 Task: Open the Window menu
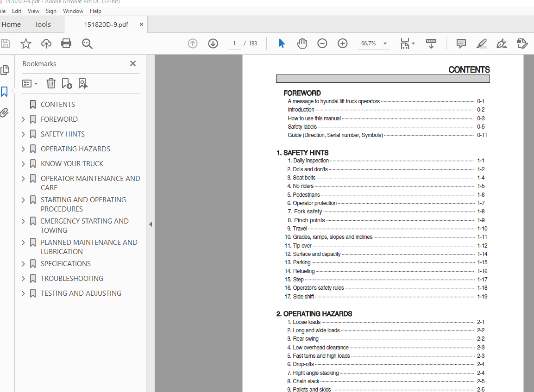pos(73,11)
